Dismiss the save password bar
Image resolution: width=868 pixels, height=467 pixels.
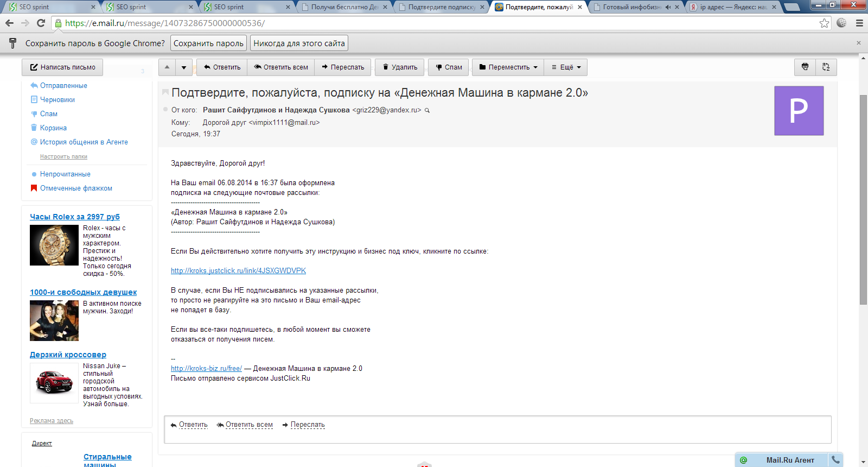click(x=859, y=43)
